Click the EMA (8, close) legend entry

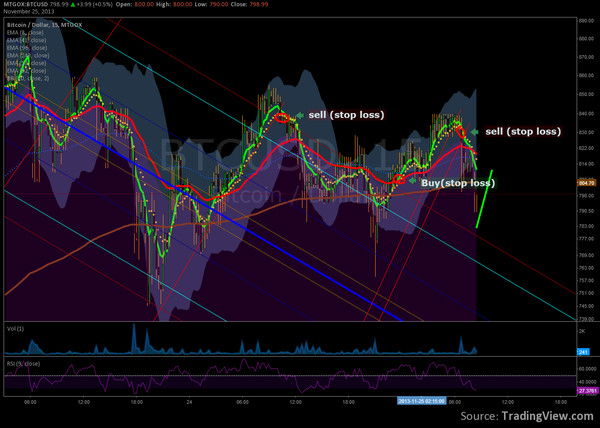pos(26,32)
